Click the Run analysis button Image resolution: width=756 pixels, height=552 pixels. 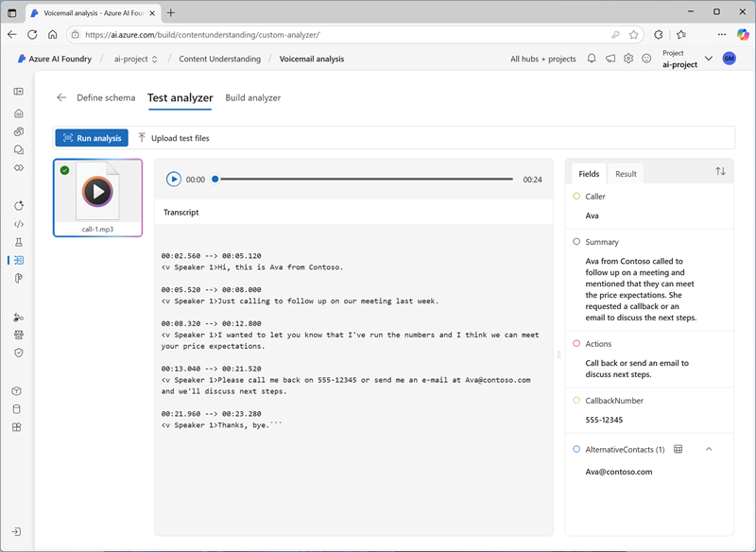(x=92, y=138)
